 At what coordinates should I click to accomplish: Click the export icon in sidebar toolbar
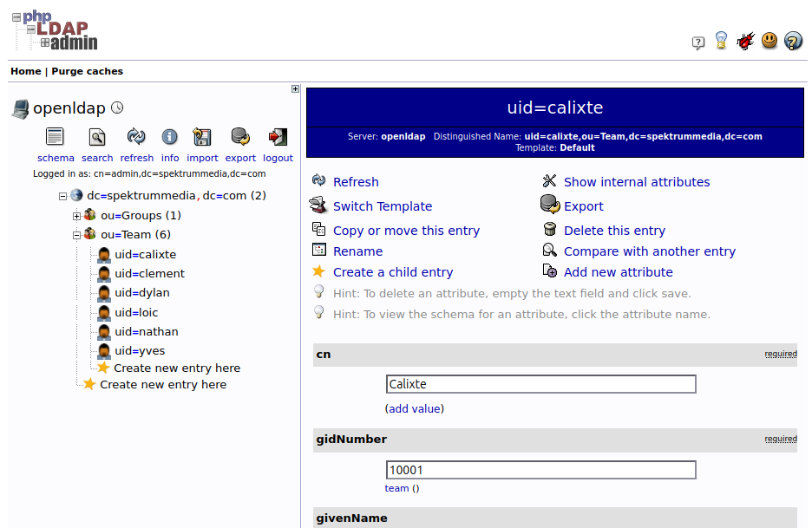(x=240, y=137)
